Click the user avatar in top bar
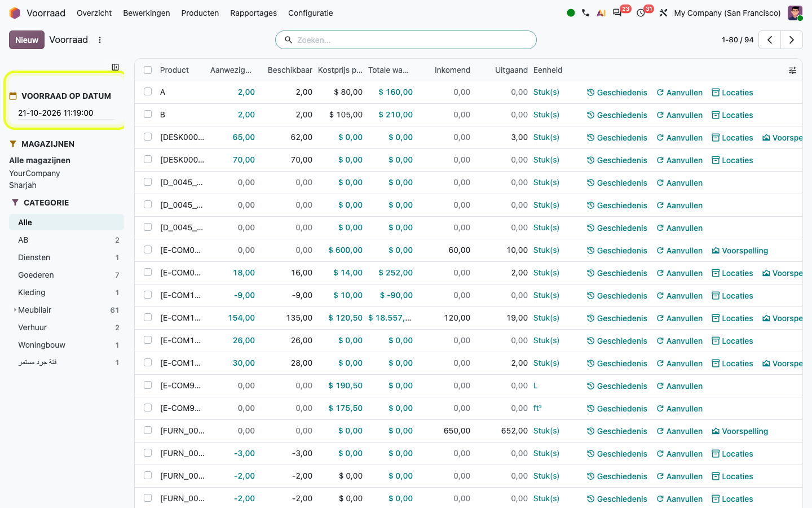 point(795,13)
